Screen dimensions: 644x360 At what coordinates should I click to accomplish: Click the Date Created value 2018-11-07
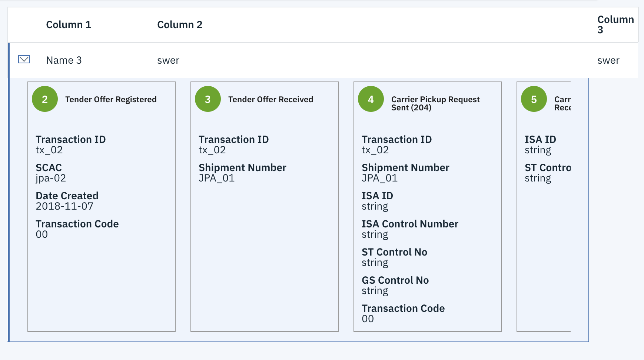(64, 206)
